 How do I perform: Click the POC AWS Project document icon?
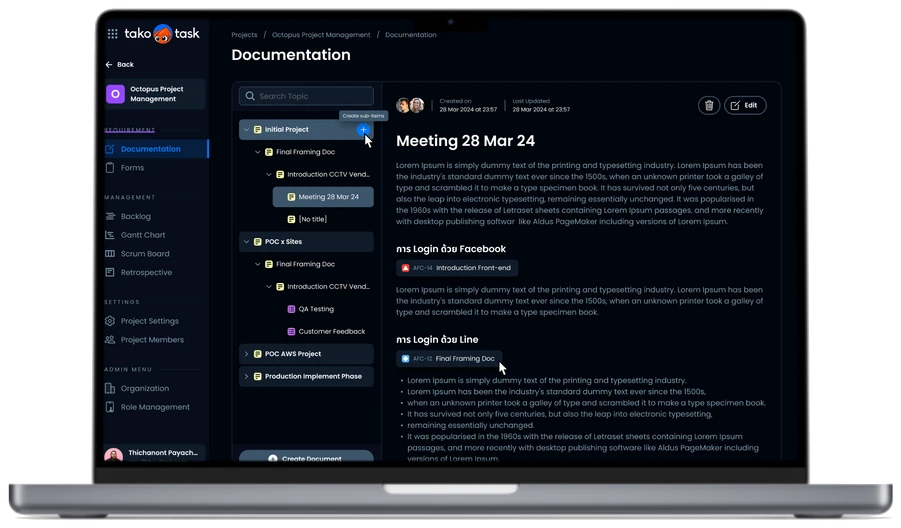[257, 354]
